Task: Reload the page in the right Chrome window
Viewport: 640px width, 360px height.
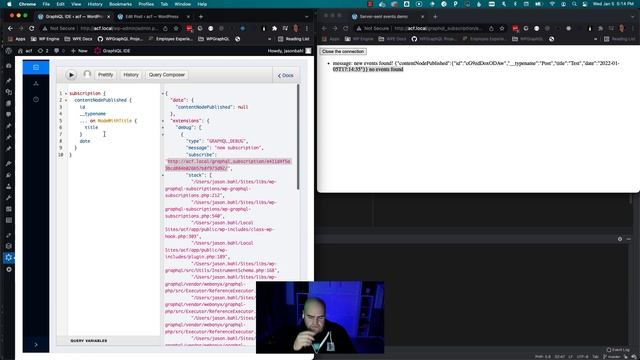Action: tap(345, 29)
